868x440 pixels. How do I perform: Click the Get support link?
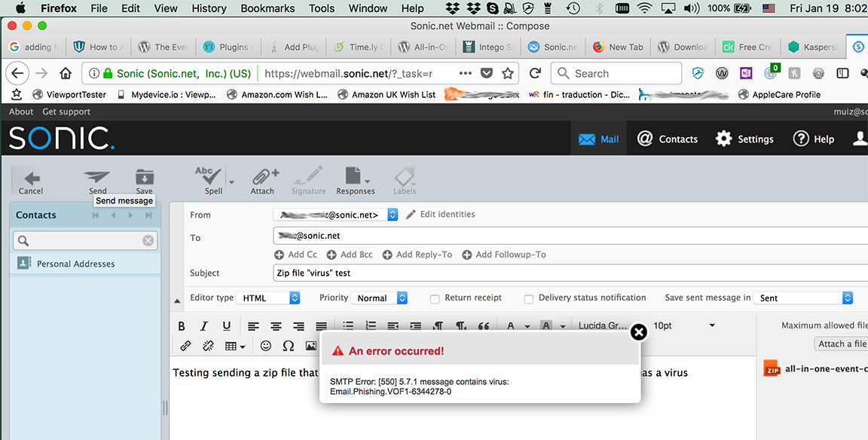point(66,112)
